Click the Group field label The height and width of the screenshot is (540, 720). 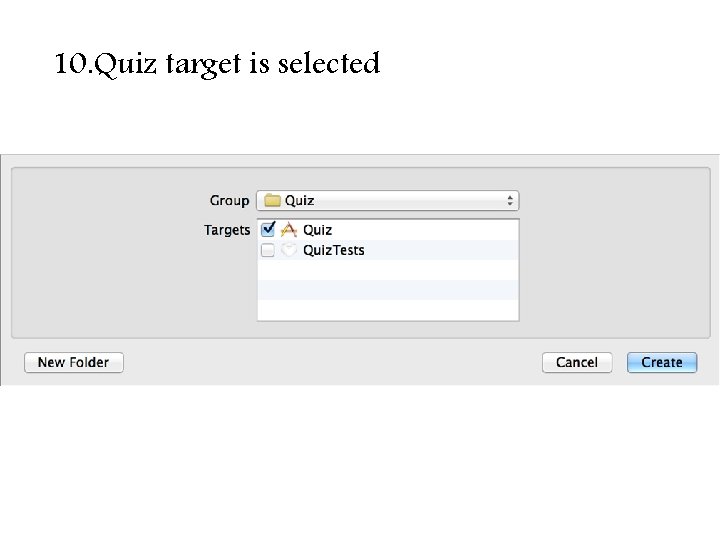click(229, 201)
